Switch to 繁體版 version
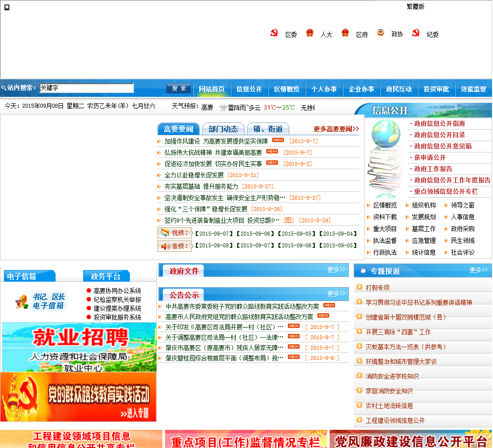The image size is (493, 448). [415, 6]
